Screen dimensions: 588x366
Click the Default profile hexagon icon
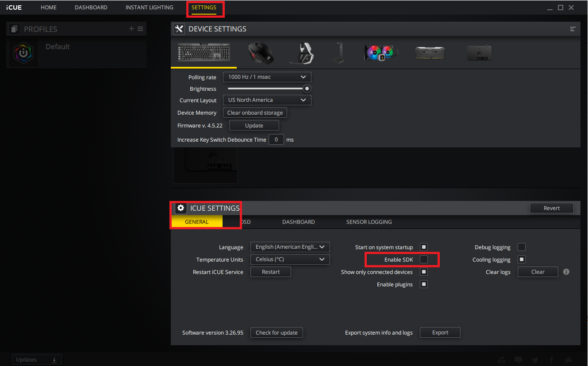click(x=23, y=53)
